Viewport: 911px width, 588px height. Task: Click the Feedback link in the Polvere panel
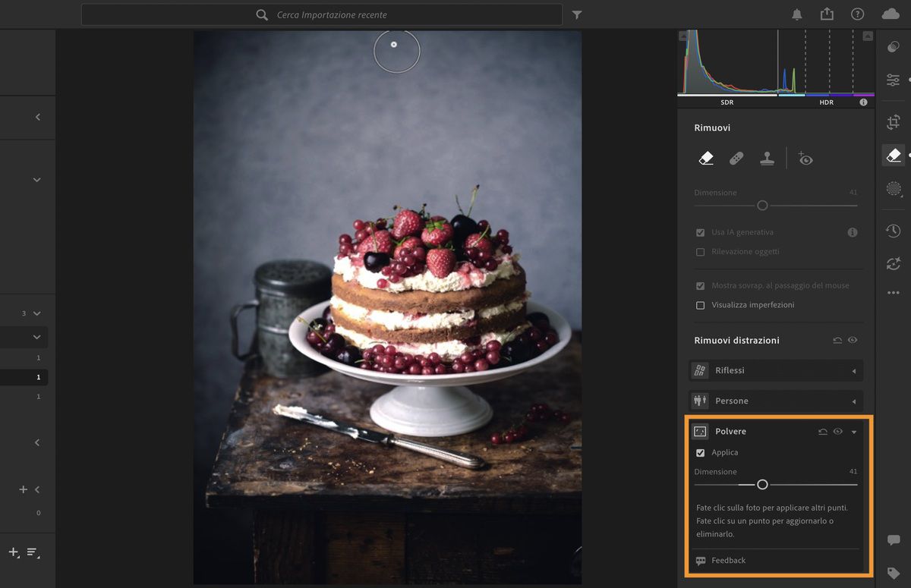click(x=729, y=561)
